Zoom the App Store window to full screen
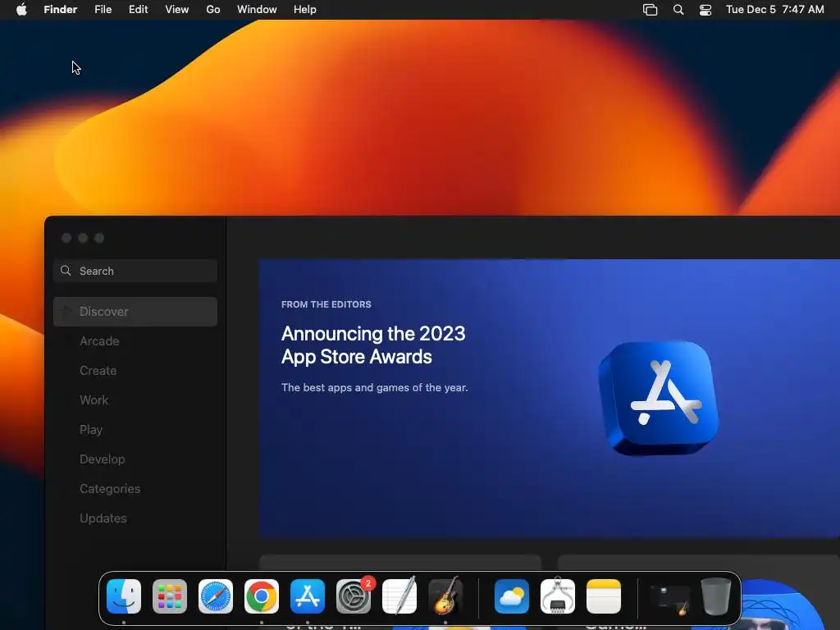This screenshot has height=630, width=840. tap(99, 238)
